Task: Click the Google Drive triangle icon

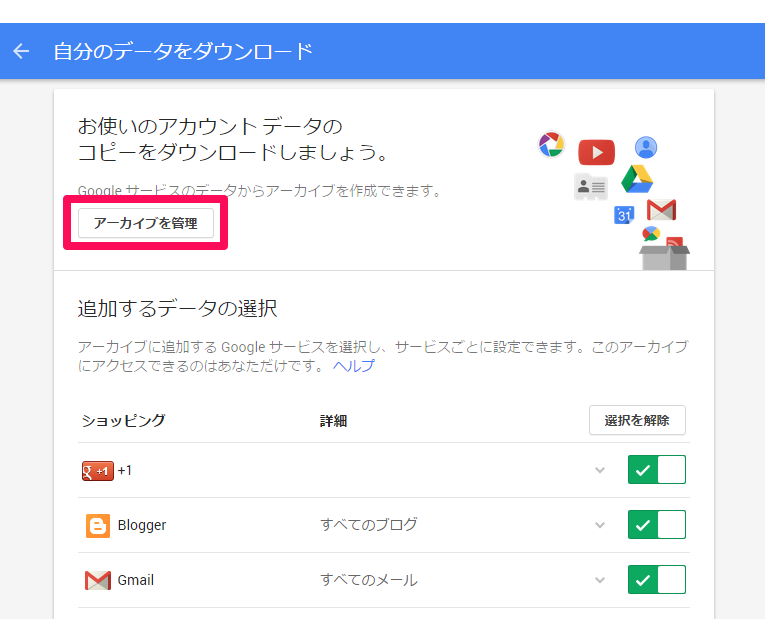Action: (x=637, y=179)
